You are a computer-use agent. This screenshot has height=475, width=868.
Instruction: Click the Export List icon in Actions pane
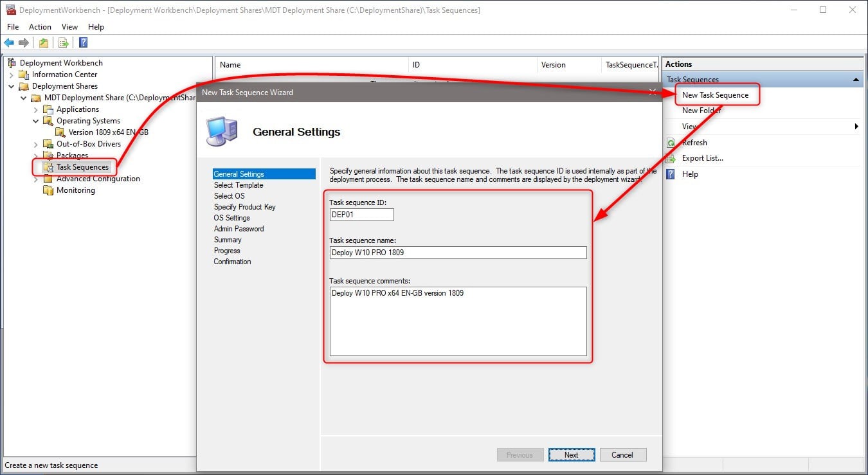671,158
